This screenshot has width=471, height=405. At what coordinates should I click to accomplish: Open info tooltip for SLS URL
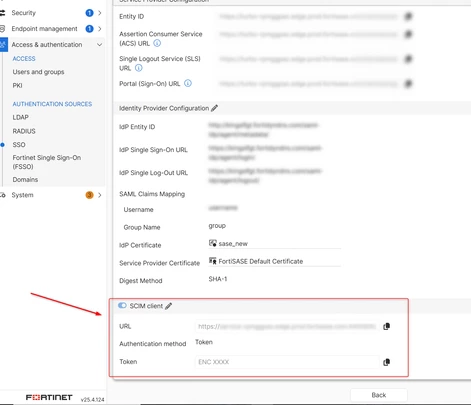tap(139, 68)
